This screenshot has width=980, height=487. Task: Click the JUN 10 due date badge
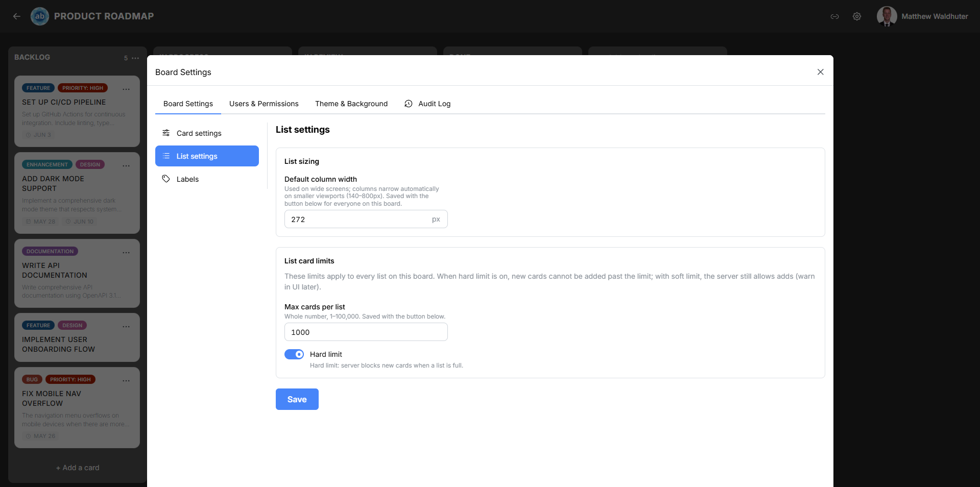pos(80,222)
